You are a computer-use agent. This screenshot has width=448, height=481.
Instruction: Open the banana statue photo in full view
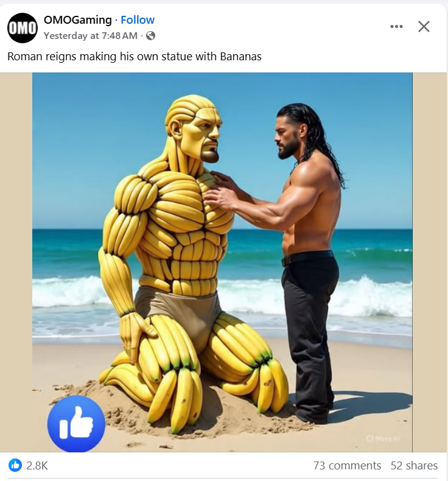coord(222,262)
